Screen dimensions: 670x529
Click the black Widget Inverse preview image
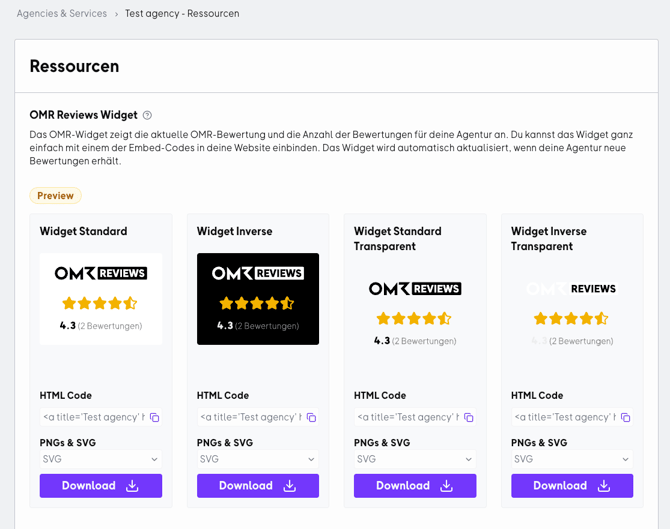tap(257, 298)
